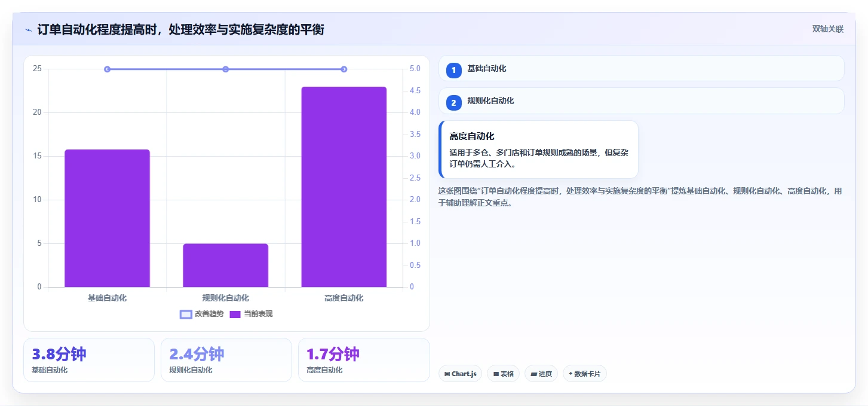Click the lightning icon beside the title
The height and width of the screenshot is (406, 868).
pos(28,29)
